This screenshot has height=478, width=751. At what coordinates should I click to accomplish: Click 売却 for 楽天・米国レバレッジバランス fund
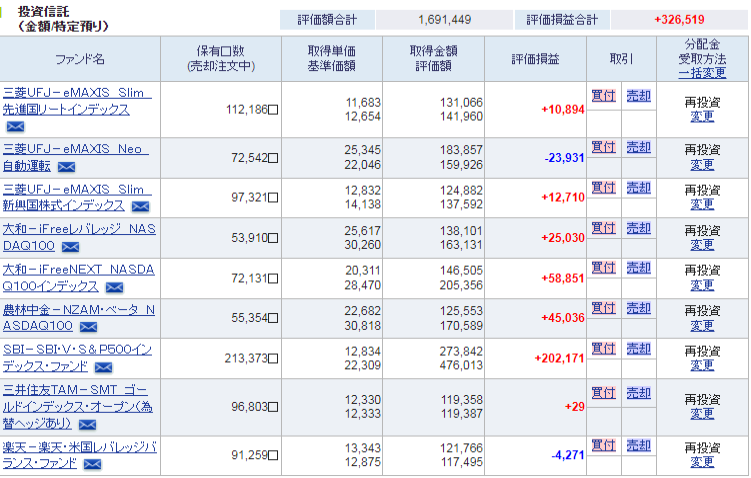click(638, 445)
